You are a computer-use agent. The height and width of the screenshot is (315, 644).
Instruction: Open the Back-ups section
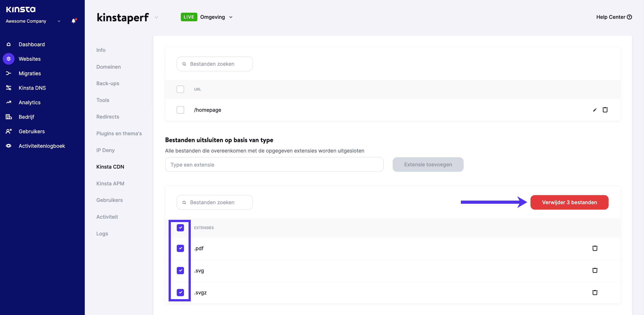108,83
